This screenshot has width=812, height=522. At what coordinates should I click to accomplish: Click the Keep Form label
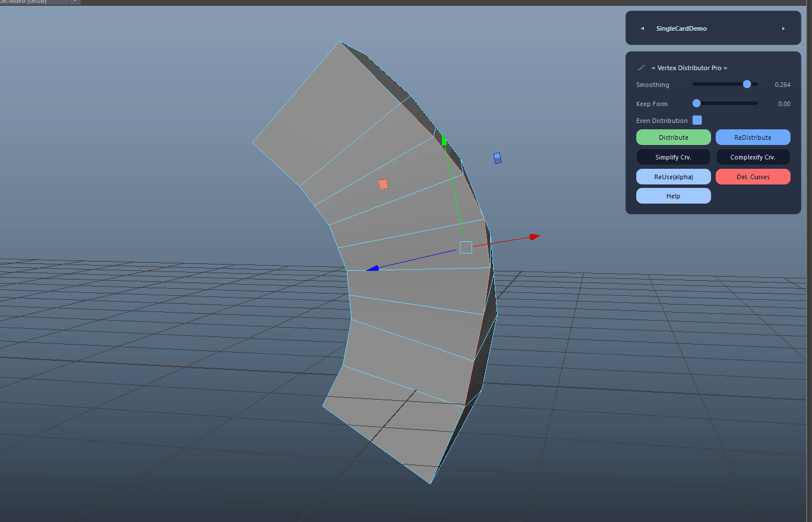[651, 104]
